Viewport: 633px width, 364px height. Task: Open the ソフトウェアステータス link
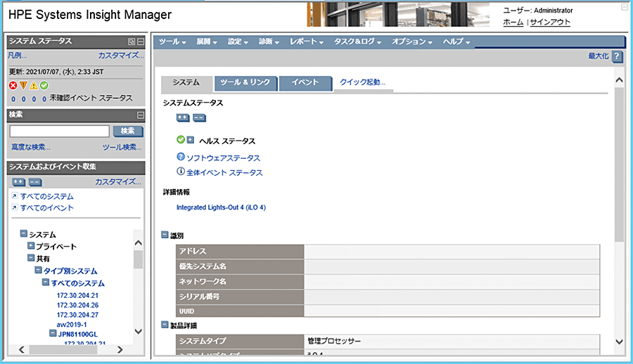coord(223,158)
